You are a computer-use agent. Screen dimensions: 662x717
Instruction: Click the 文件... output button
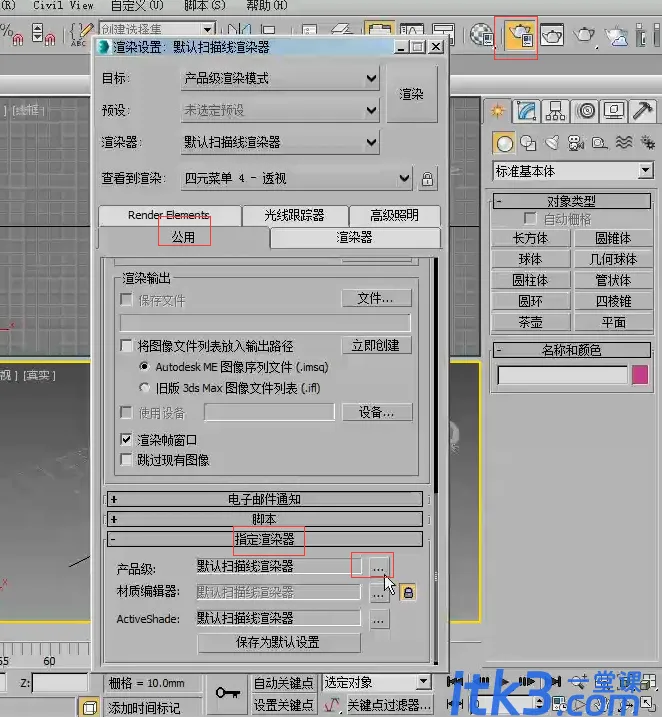click(376, 299)
